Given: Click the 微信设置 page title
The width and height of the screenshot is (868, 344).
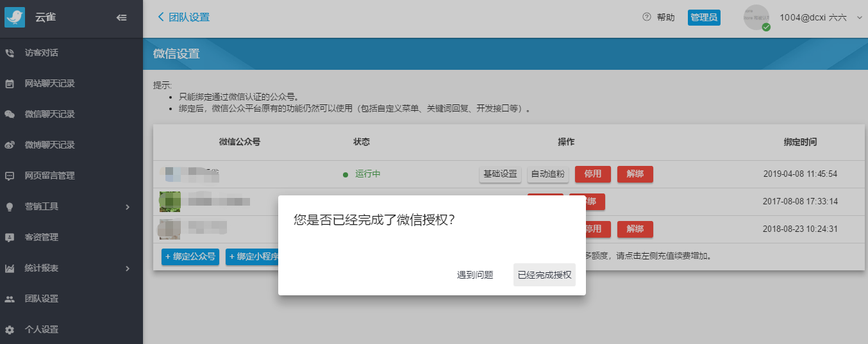Looking at the screenshot, I should tap(176, 54).
